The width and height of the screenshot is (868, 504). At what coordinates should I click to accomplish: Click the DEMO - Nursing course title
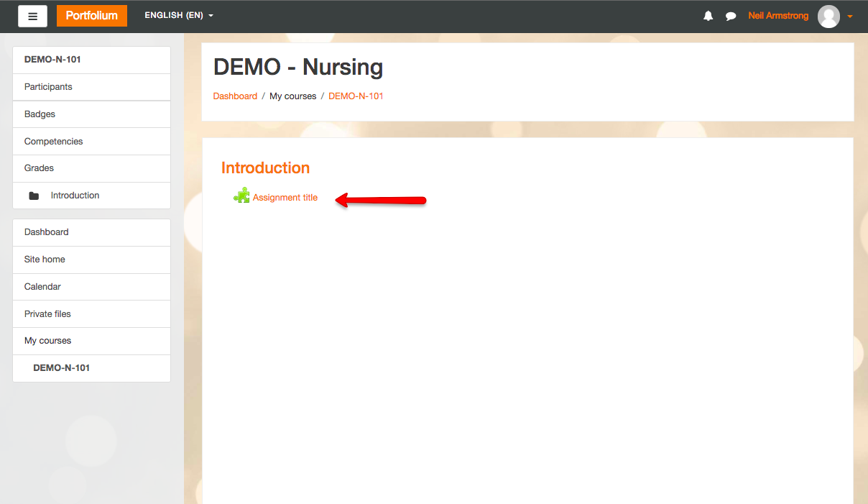click(298, 67)
